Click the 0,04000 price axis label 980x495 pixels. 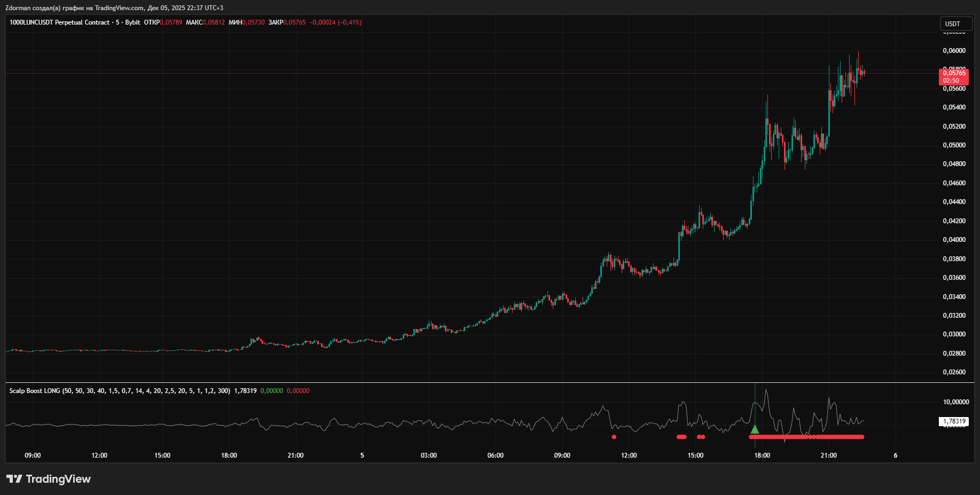[x=954, y=240]
